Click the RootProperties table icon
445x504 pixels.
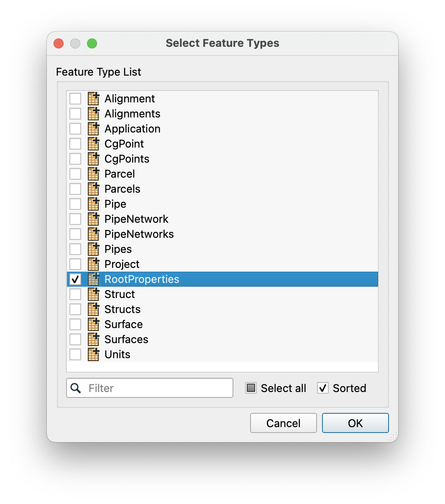click(x=94, y=279)
